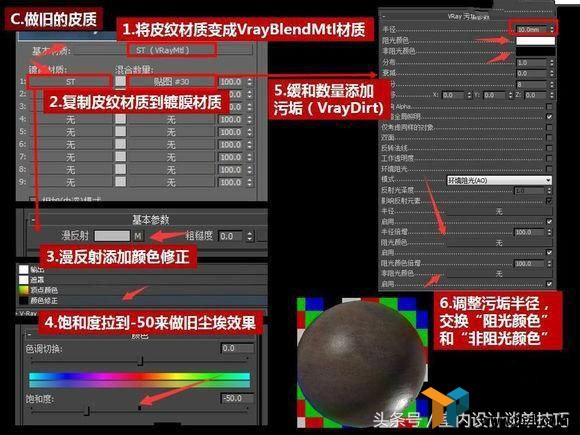Click the 遮罩 map icon entry

[x=24, y=280]
